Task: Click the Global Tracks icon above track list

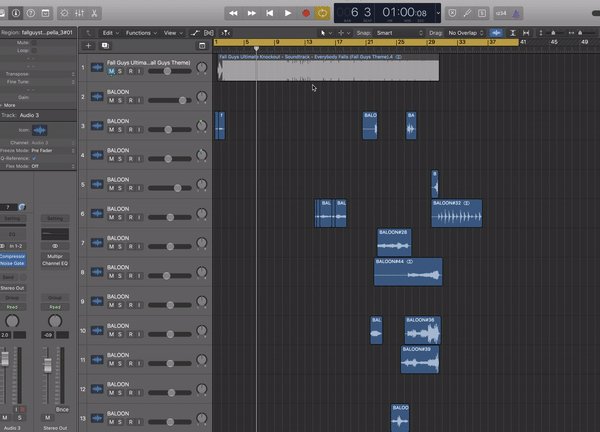Action: [x=202, y=46]
